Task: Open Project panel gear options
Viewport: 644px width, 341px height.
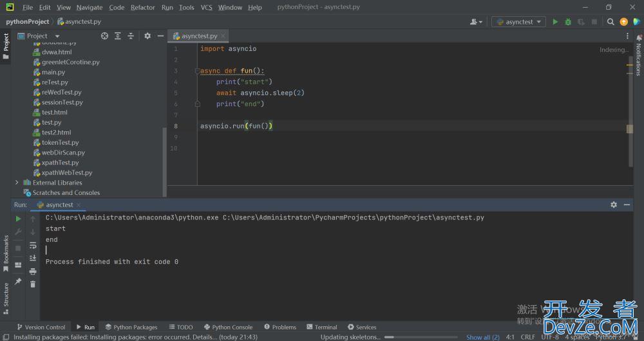Action: click(x=147, y=36)
